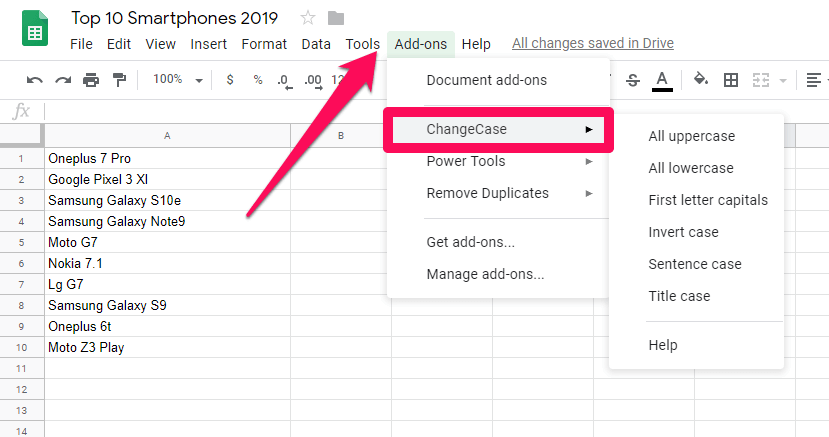Viewport: 829px width, 437px height.
Task: Increase decimal places
Action: point(314,81)
